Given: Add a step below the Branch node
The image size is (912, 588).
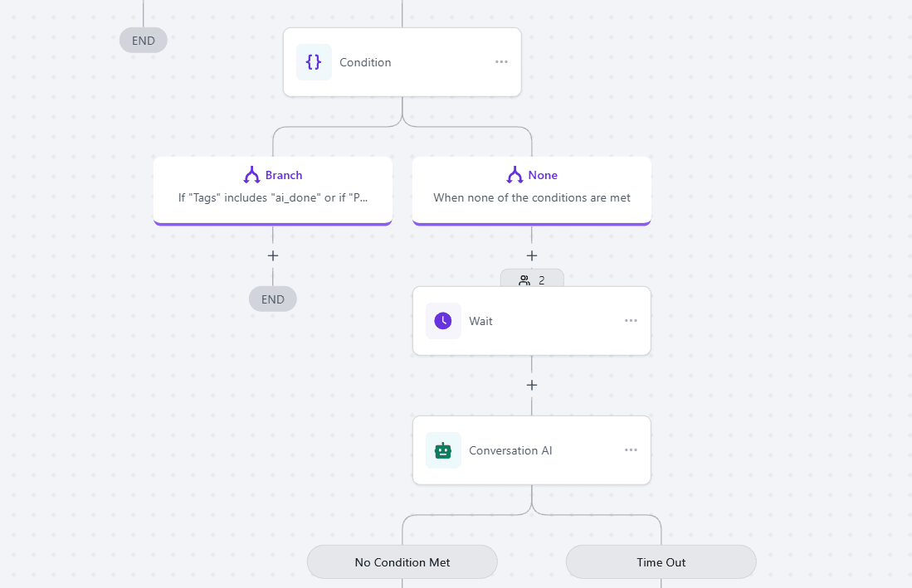Looking at the screenshot, I should pos(273,255).
